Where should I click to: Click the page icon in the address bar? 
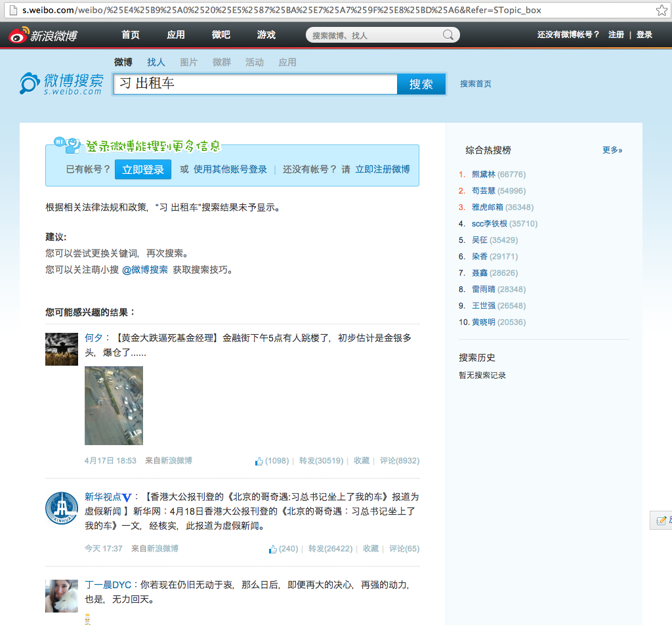point(13,10)
